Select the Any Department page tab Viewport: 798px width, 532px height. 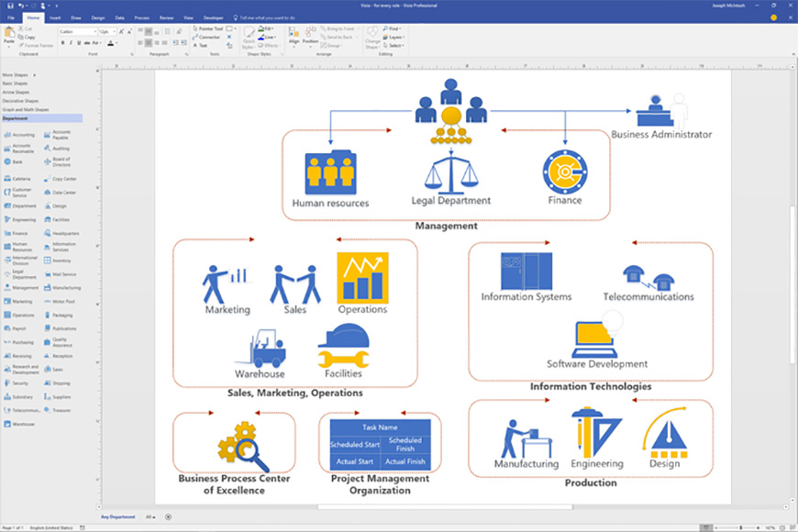(x=117, y=517)
